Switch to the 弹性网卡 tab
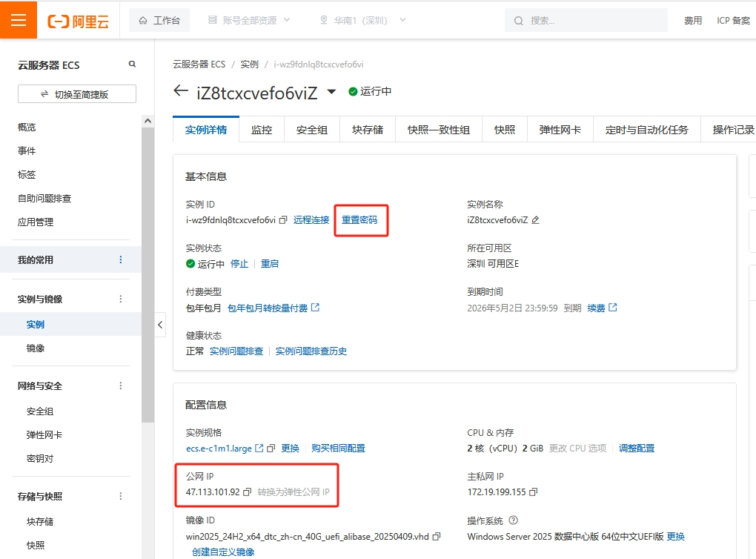Viewport: 756px width, 559px height. pyautogui.click(x=560, y=130)
